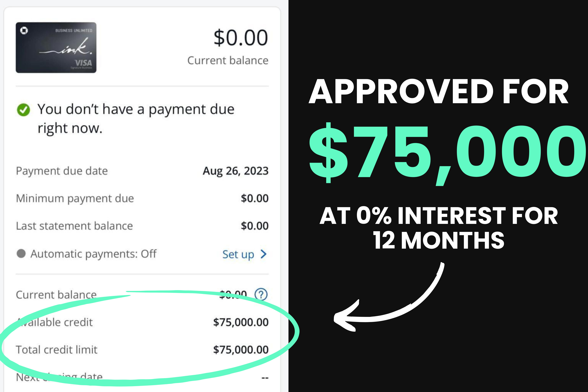Click the Chase logo on the card

(24, 30)
